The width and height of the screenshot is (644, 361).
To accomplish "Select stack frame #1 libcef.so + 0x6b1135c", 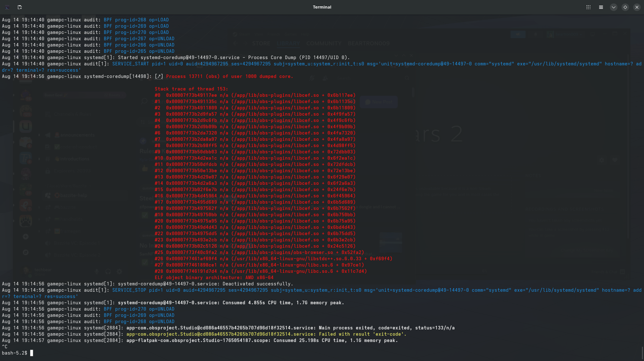I will tap(255, 102).
